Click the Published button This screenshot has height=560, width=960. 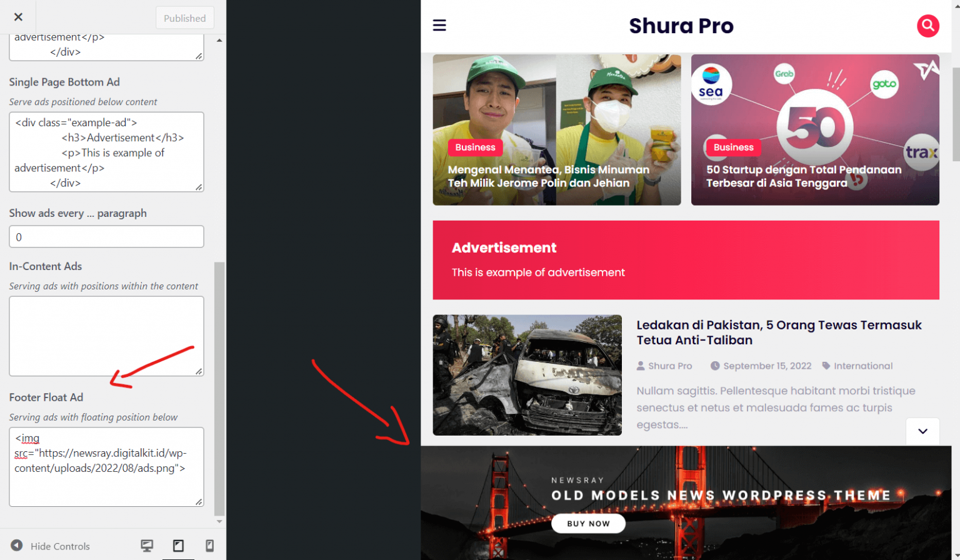[185, 17]
